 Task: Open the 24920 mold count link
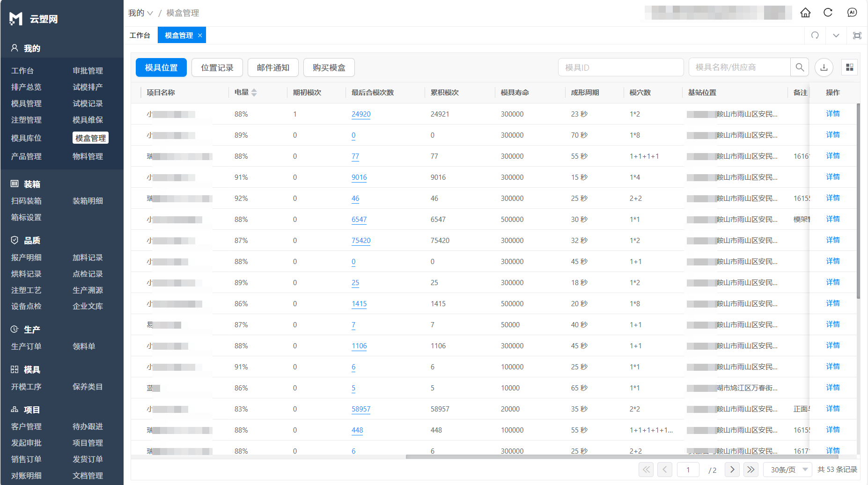coord(361,114)
